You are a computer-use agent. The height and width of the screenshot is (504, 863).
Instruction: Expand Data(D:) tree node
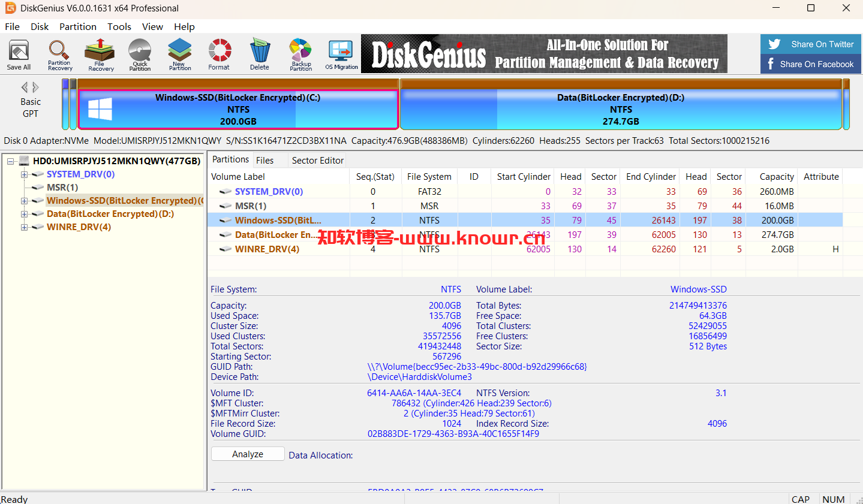[x=24, y=214]
